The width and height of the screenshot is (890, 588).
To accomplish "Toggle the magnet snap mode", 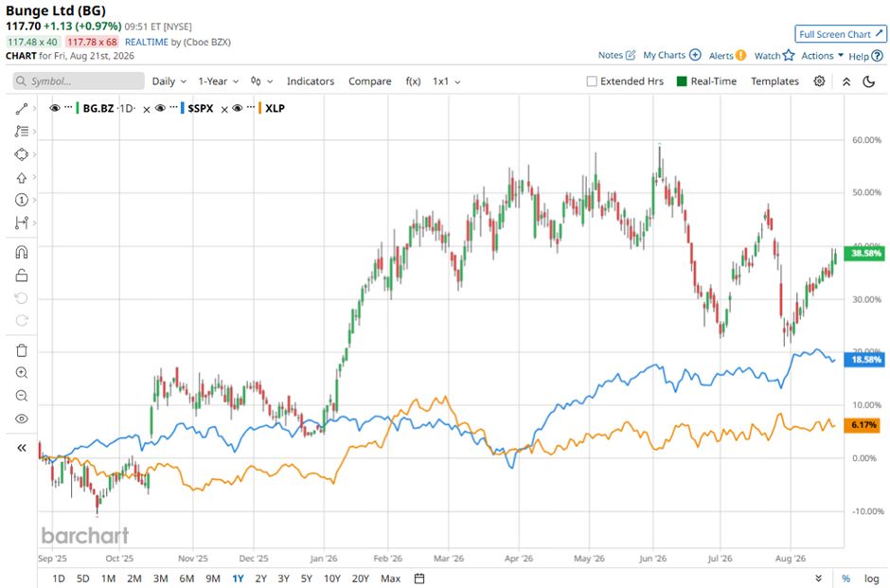I will click(22, 252).
